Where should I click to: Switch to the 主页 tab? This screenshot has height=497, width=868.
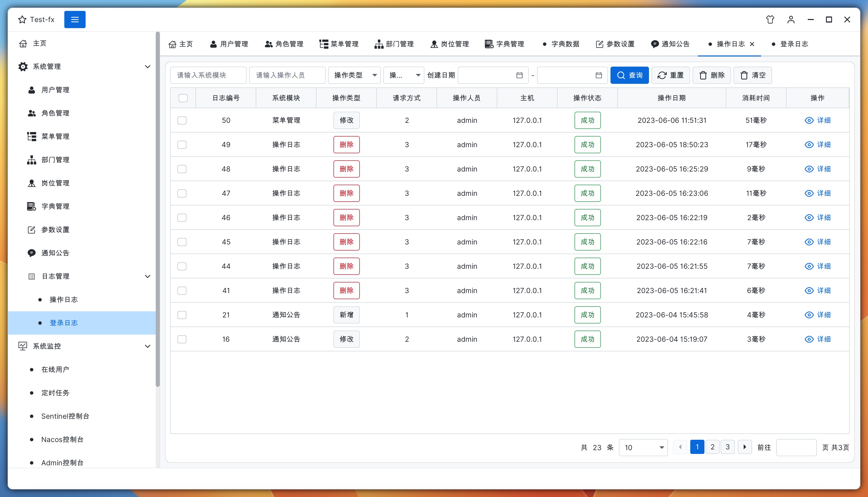[x=181, y=44]
